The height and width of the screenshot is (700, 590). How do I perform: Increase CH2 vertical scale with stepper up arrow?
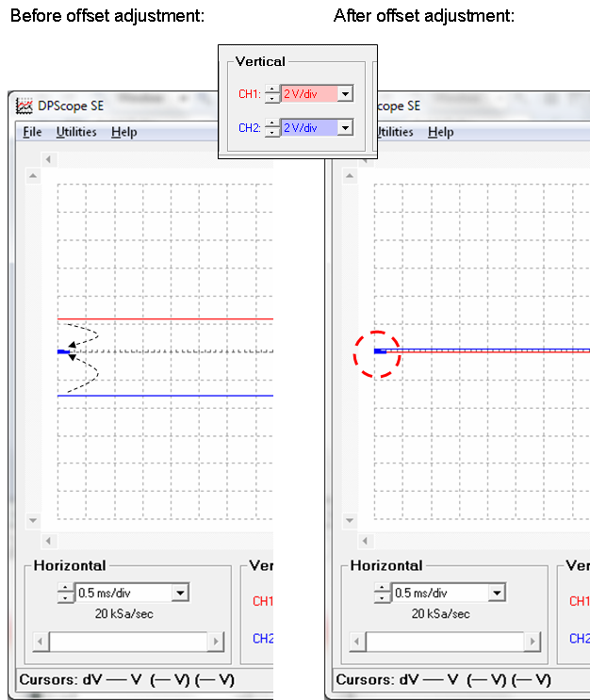(272, 123)
